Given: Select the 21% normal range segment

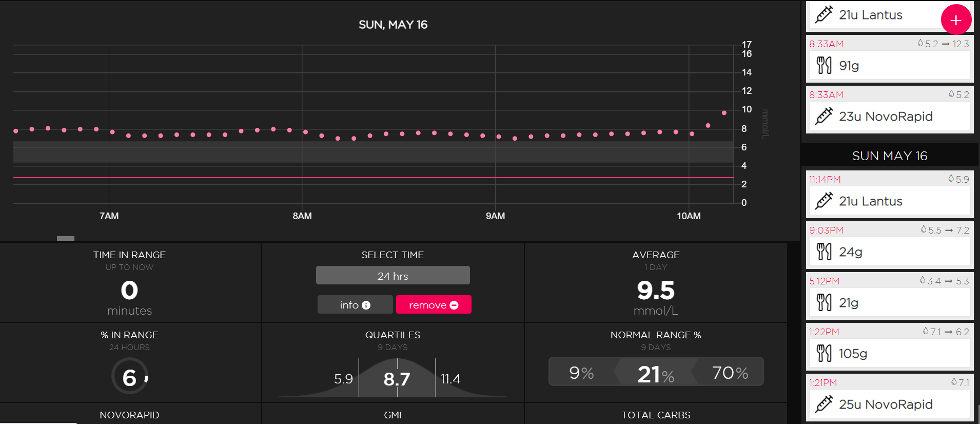Looking at the screenshot, I should tap(655, 373).
